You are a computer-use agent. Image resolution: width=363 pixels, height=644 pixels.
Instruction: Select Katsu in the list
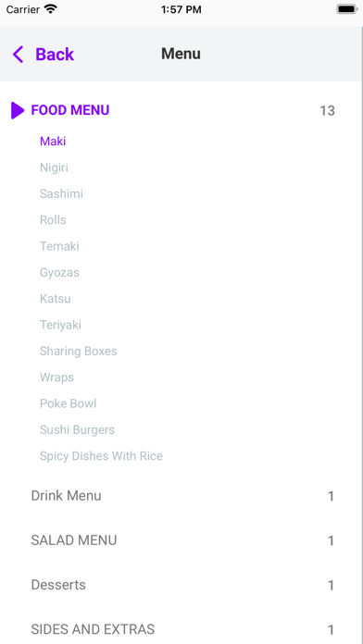[55, 299]
